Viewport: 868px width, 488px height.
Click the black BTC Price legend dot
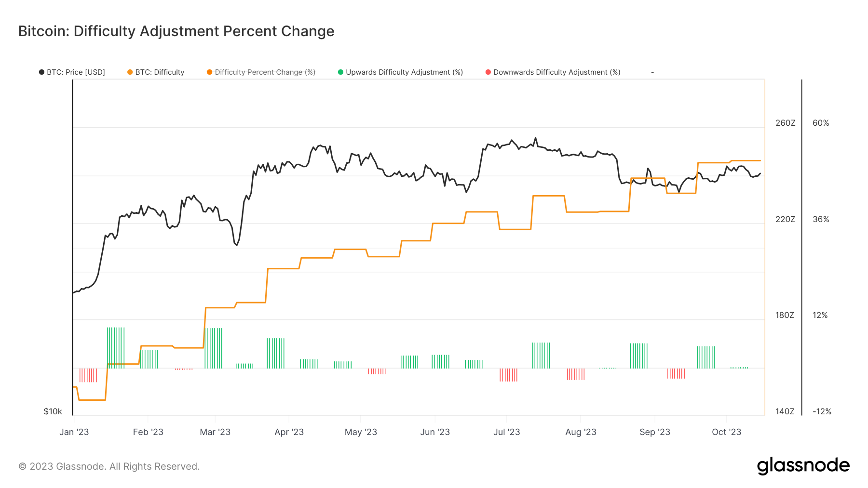[41, 72]
